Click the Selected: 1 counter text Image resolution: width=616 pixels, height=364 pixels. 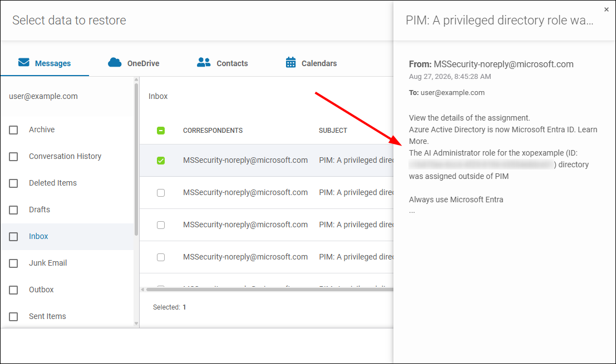point(169,307)
